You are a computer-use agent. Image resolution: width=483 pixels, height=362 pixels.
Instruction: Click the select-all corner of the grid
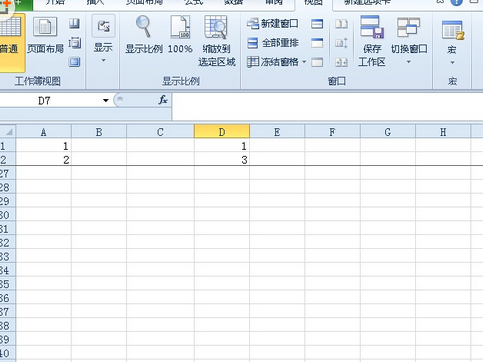pyautogui.click(x=8, y=132)
